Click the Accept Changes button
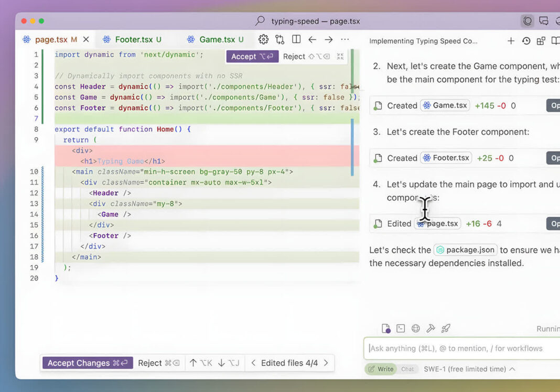 [88, 363]
